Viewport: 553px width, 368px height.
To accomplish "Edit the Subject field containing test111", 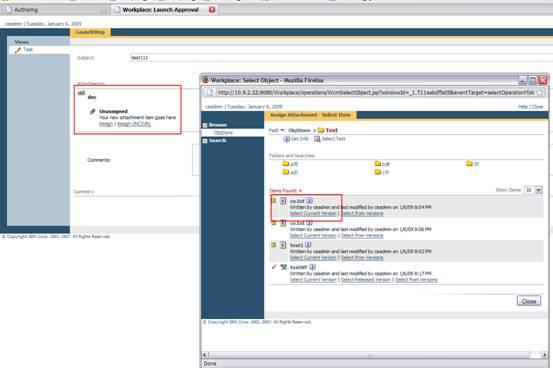I will (341, 58).
